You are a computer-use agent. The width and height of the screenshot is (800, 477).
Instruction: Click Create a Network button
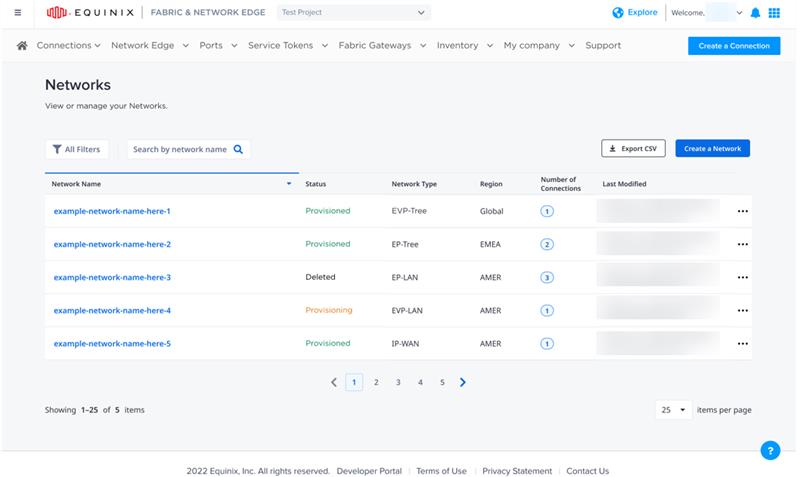[712, 148]
